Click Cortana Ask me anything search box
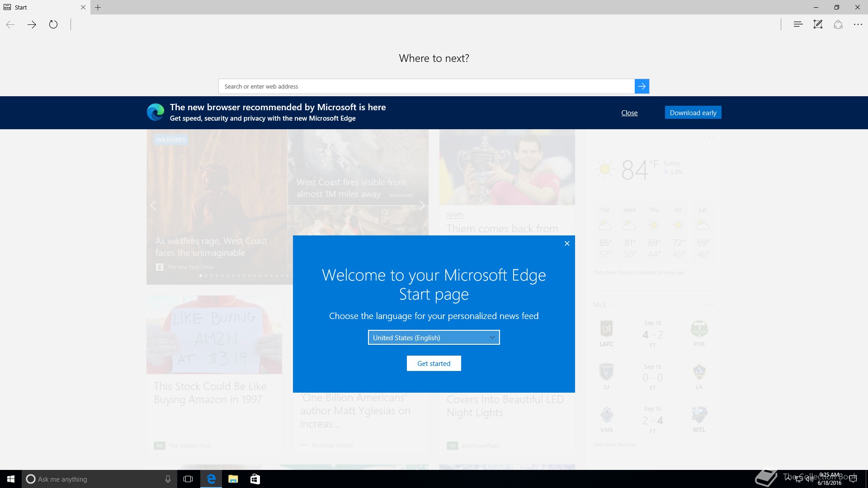The image size is (868, 488). coord(99,479)
